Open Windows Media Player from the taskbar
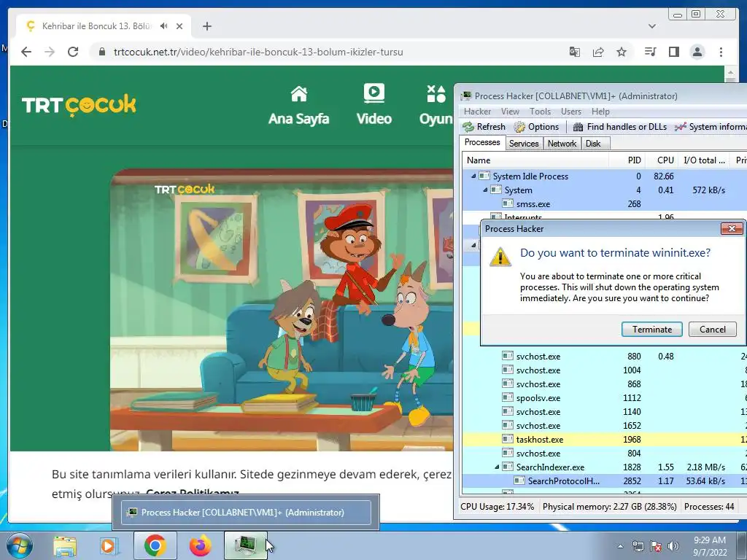 109,545
